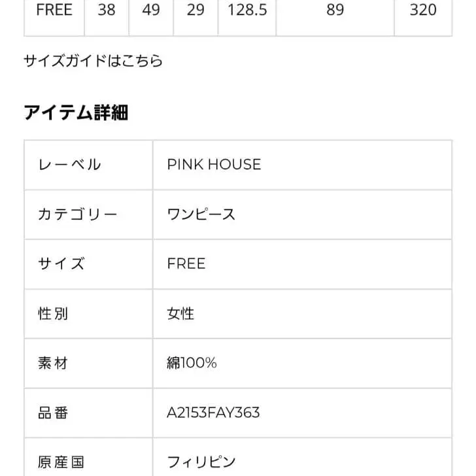Open the サイズガイドはこちら link
Viewport: 476px width, 476px height.
coord(93,61)
